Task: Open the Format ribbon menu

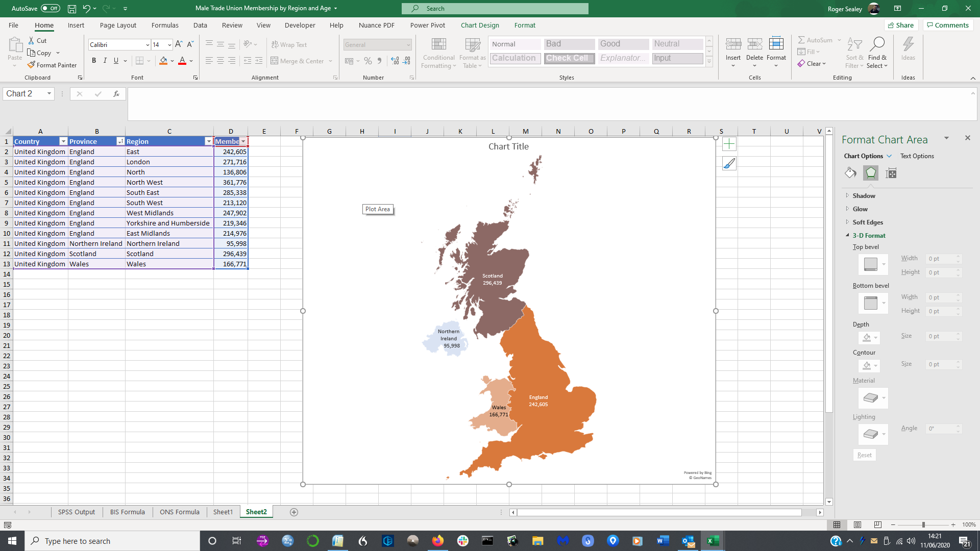Action: coord(525,26)
